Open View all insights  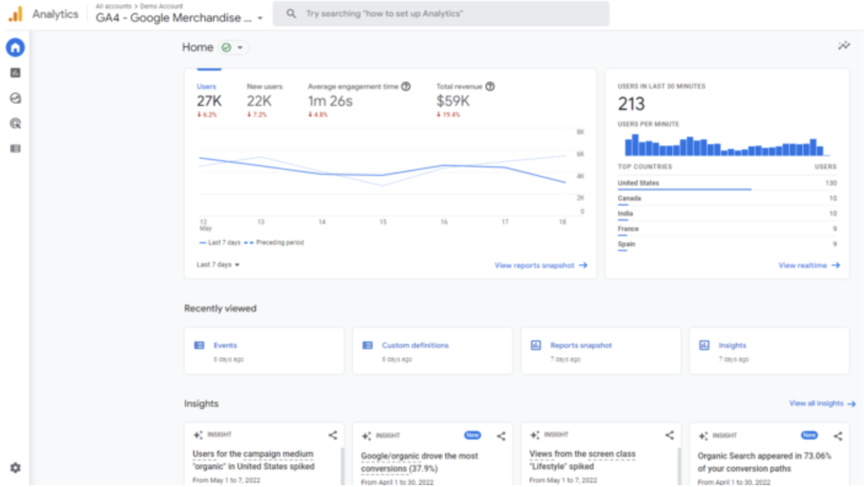[x=818, y=404]
